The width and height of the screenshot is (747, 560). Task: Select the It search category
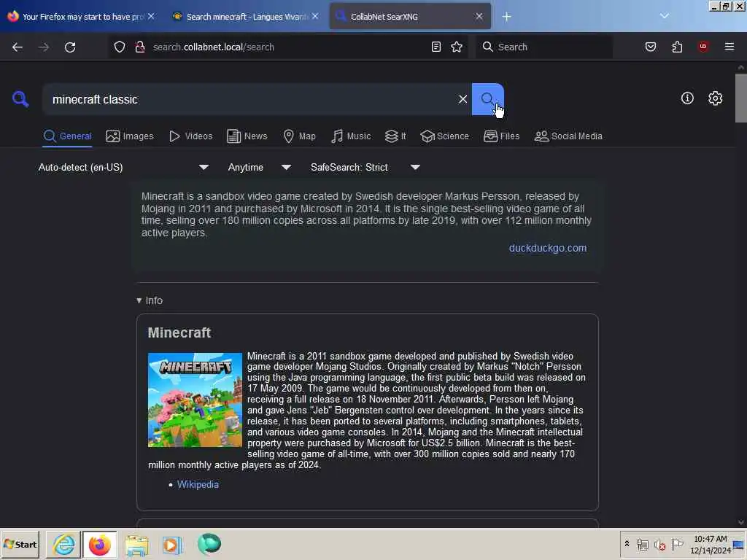click(395, 136)
